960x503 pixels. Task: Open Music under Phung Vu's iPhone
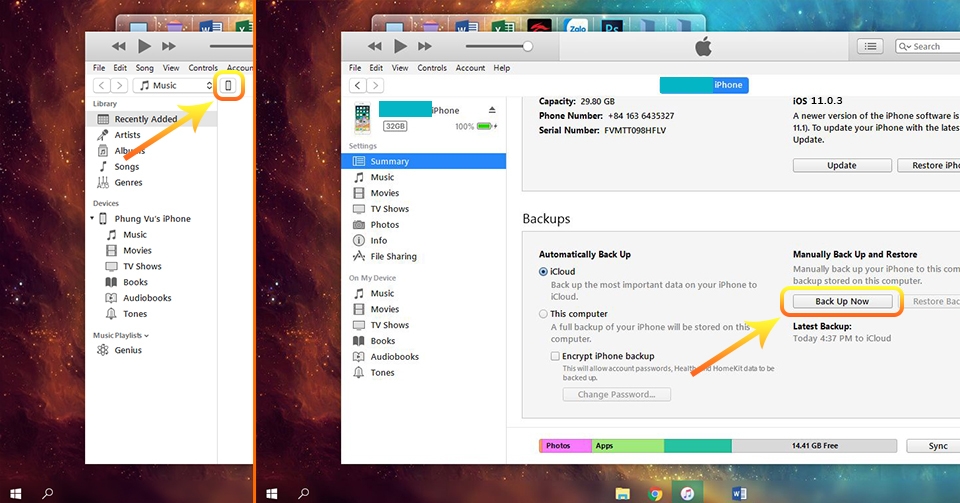(135, 234)
